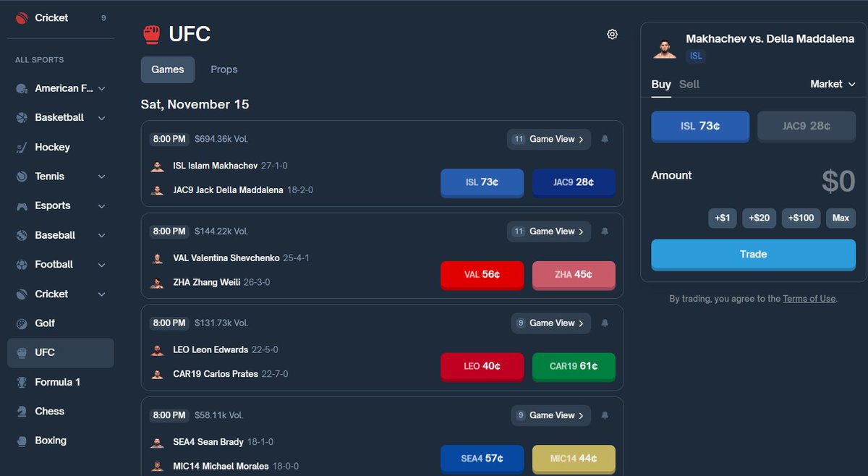Screen dimensions: 868x476
Task: Click the Tennis ball icon in sidebar
Action: click(22, 177)
